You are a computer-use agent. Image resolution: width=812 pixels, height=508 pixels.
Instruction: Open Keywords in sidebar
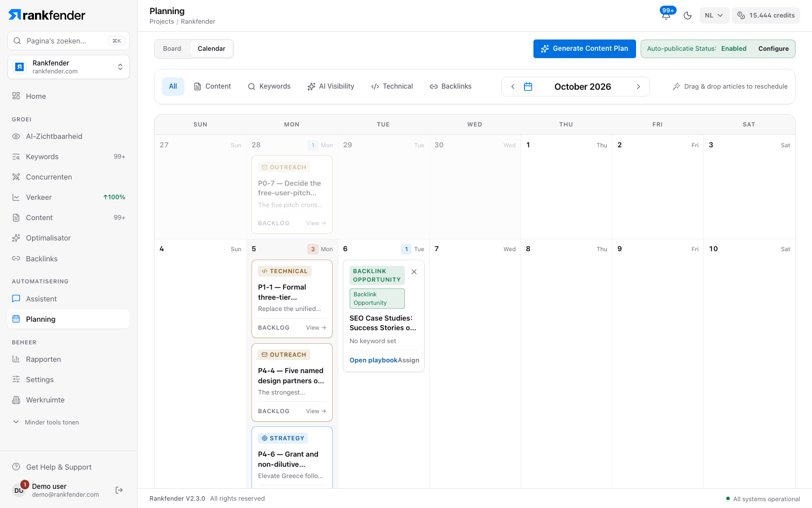click(x=68, y=156)
